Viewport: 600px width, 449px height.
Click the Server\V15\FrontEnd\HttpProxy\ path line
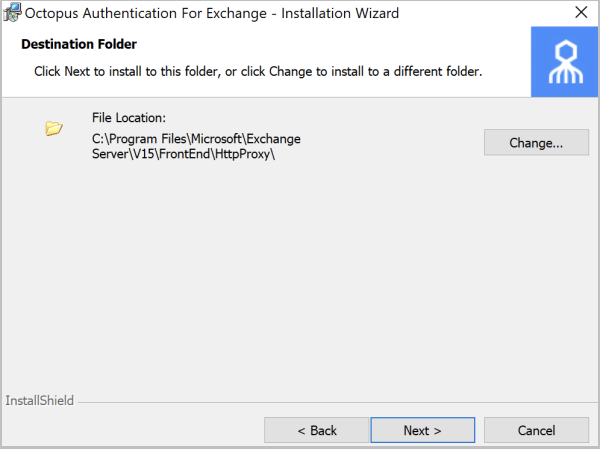point(183,154)
